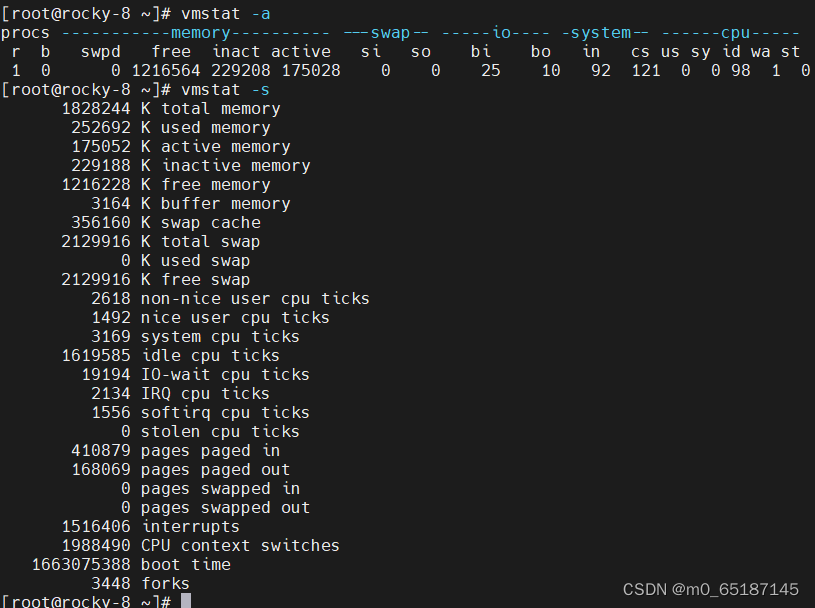Click the '1516406 interrupts' line
The image size is (815, 608).
click(151, 526)
